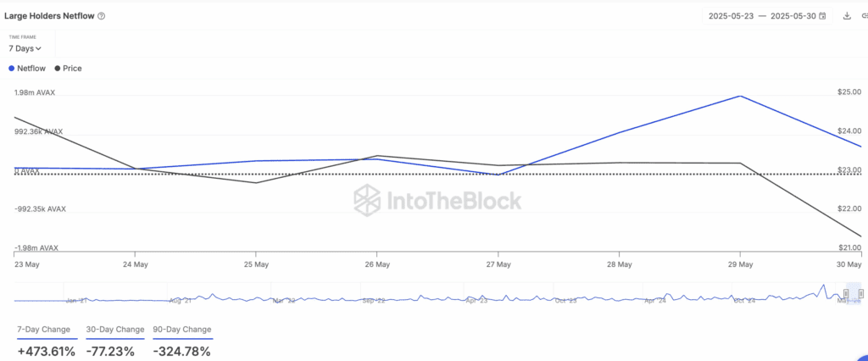Expand the 7 Days time frame dropdown

[x=25, y=48]
